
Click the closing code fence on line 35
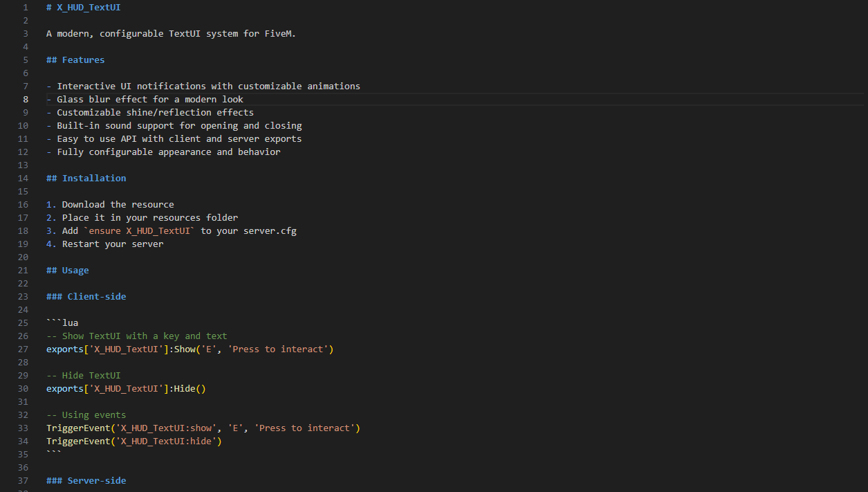(x=54, y=454)
